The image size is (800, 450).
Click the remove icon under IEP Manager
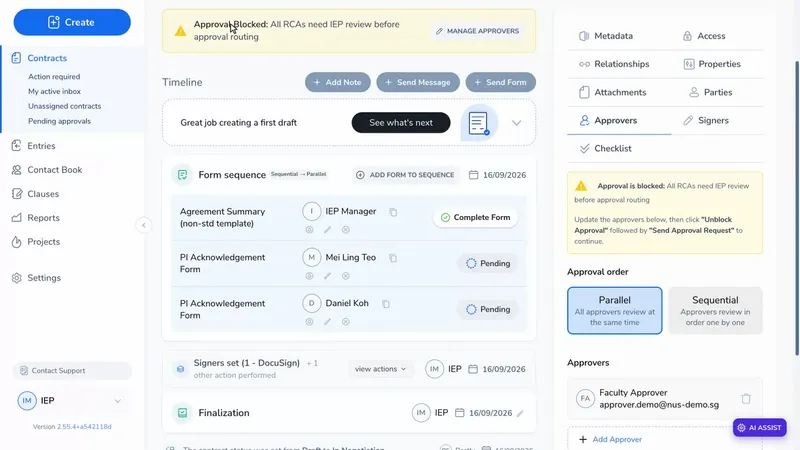coord(346,230)
